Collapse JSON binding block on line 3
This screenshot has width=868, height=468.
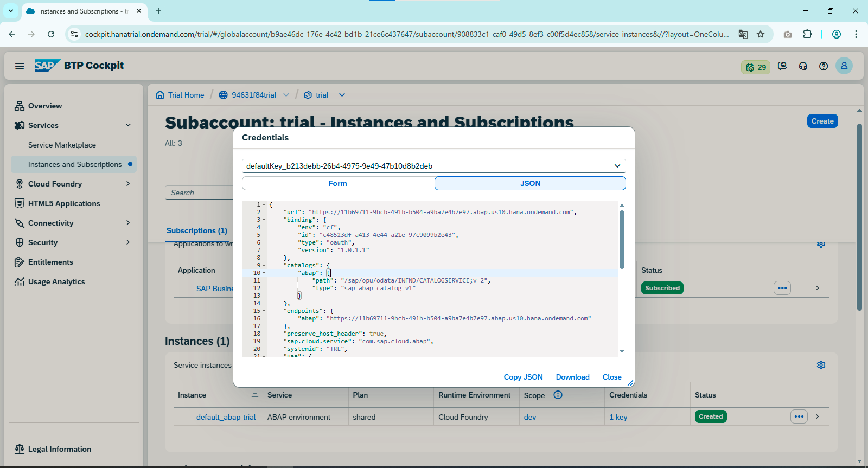[x=264, y=220]
